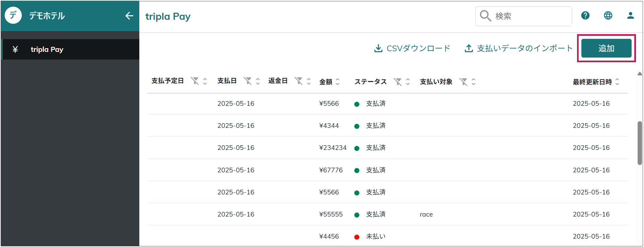Click the ¥4344 amount cell

[x=329, y=126]
